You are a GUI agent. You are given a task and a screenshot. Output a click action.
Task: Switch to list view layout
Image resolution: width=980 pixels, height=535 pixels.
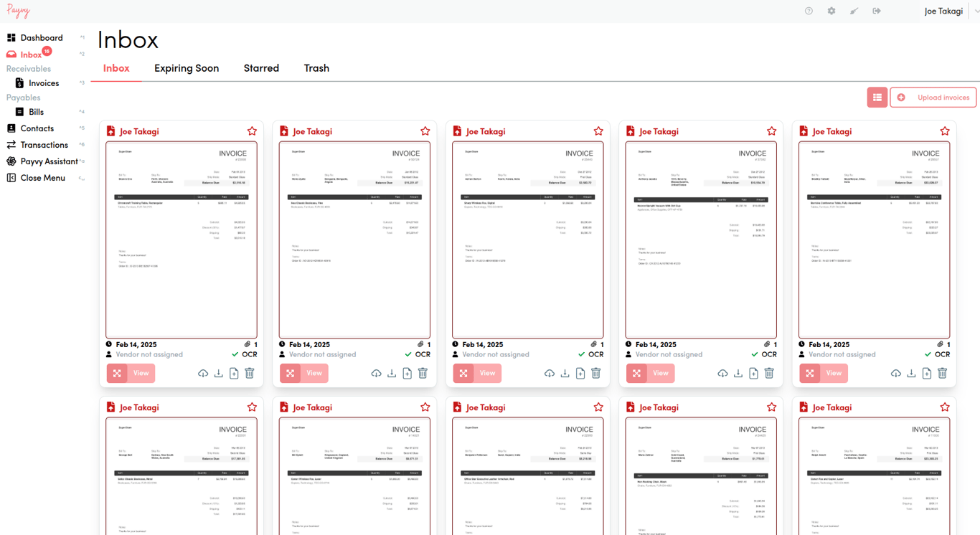877,98
